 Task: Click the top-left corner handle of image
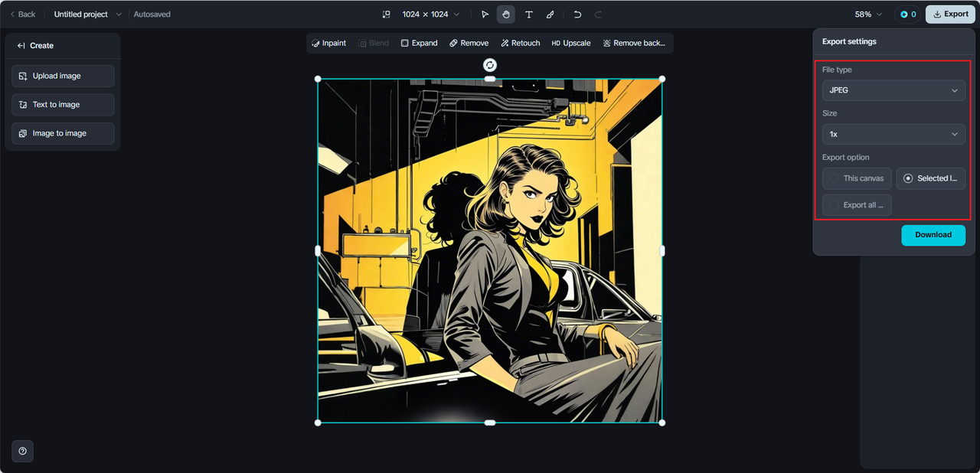[318, 79]
